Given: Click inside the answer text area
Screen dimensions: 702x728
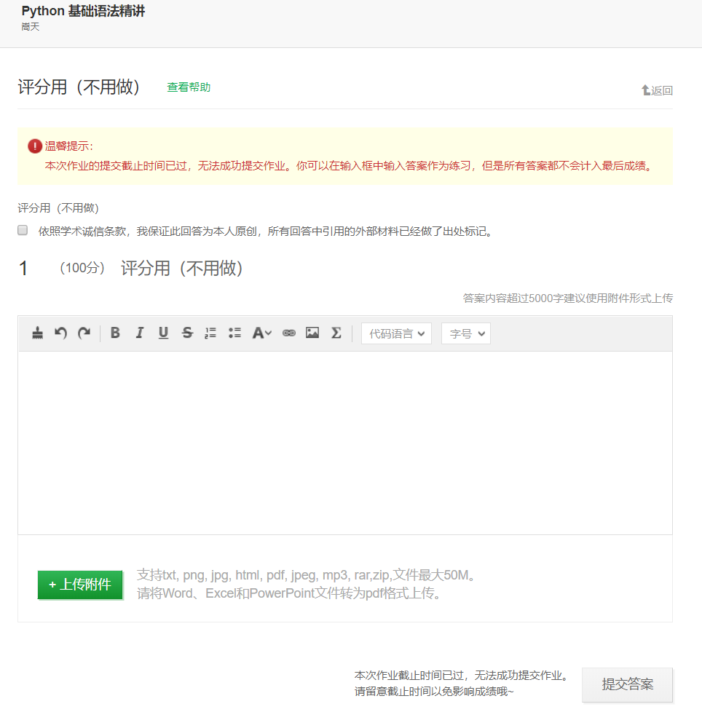Looking at the screenshot, I should [344, 443].
